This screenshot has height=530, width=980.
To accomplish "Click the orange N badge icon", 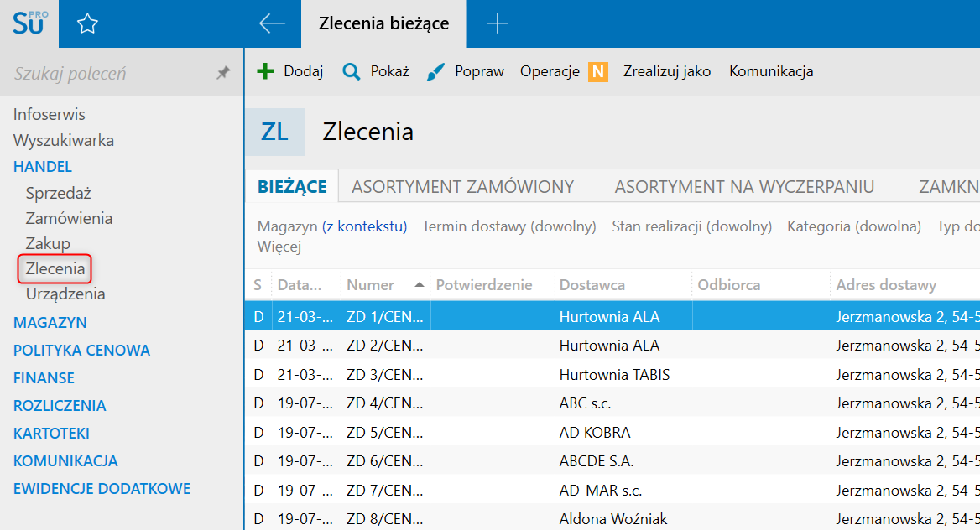I will [598, 72].
